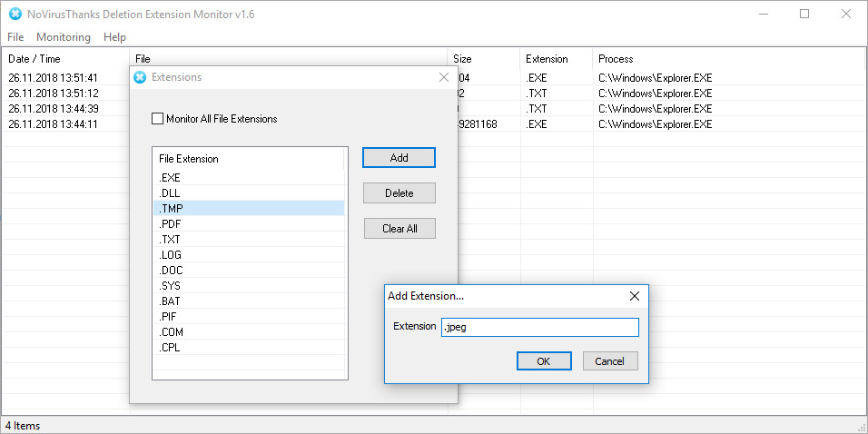Click the Size column header
Viewport: 868px width, 434px height.
tap(484, 59)
